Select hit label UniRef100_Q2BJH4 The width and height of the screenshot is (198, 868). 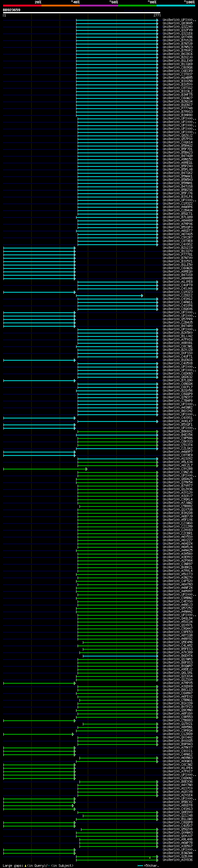coord(178,856)
